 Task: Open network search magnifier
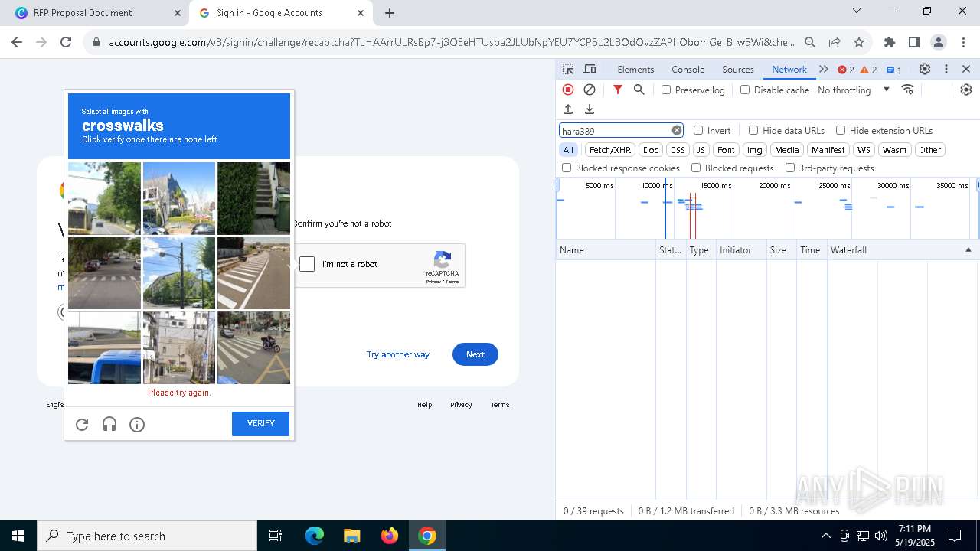(639, 90)
